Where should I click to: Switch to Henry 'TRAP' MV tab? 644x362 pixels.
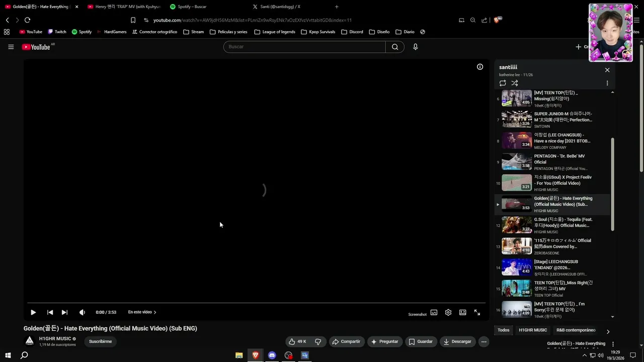[124, 7]
